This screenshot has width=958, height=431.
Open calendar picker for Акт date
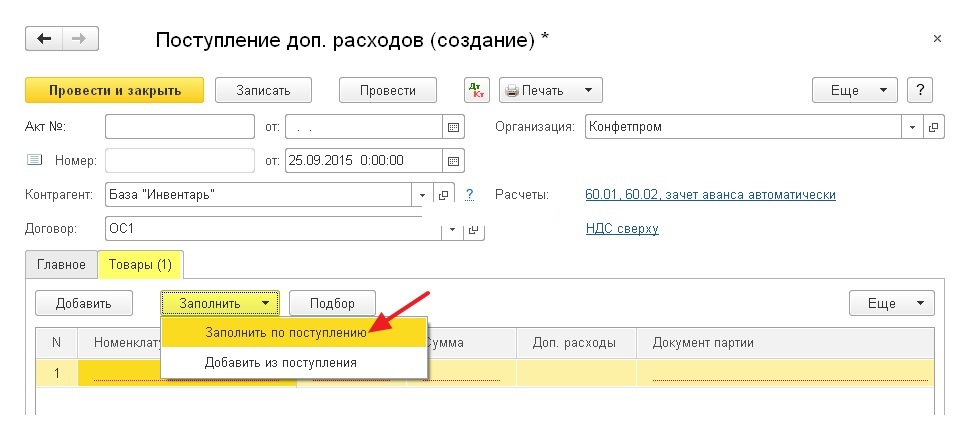(x=453, y=127)
